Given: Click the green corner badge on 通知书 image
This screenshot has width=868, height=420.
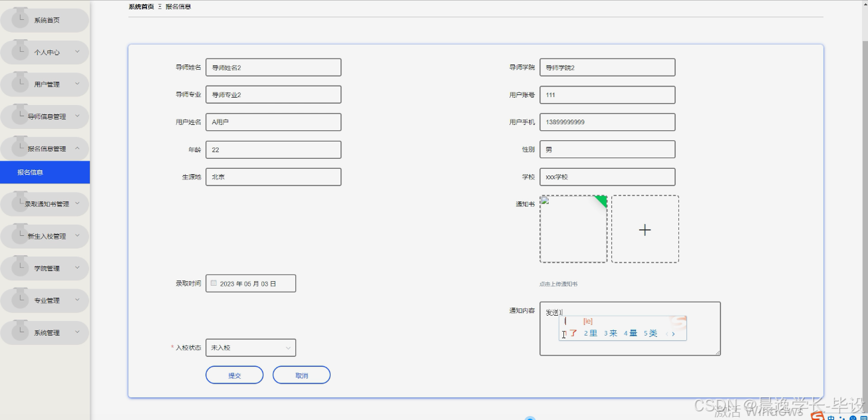Looking at the screenshot, I should point(602,200).
